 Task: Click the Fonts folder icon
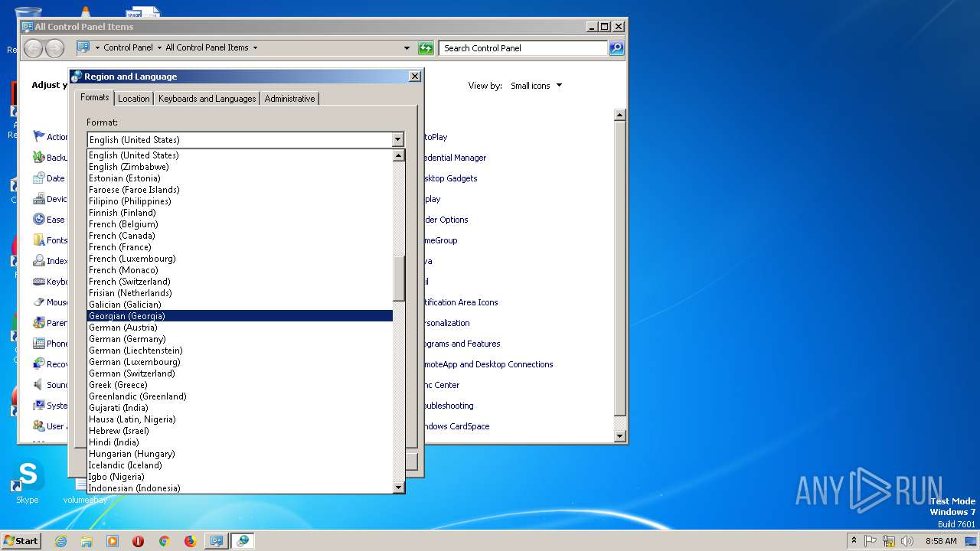(x=39, y=240)
